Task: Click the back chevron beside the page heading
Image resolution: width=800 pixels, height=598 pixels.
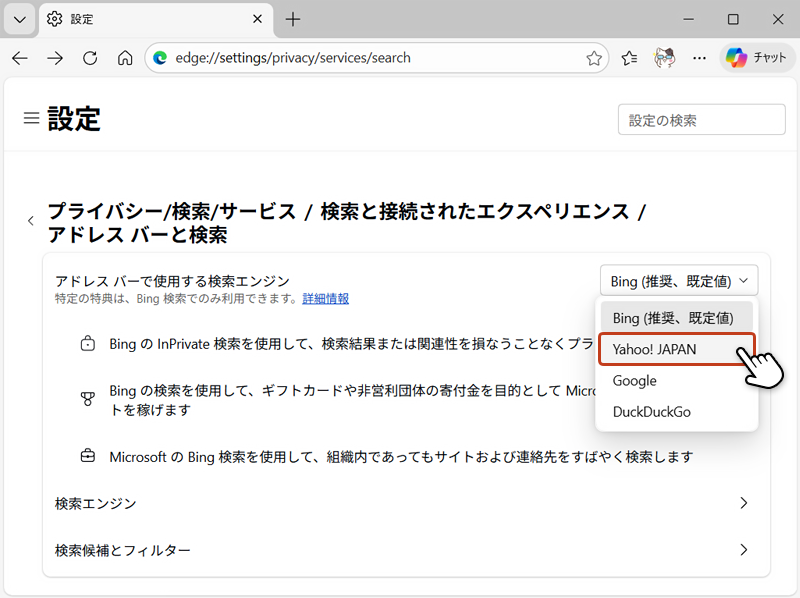Action: tap(31, 220)
